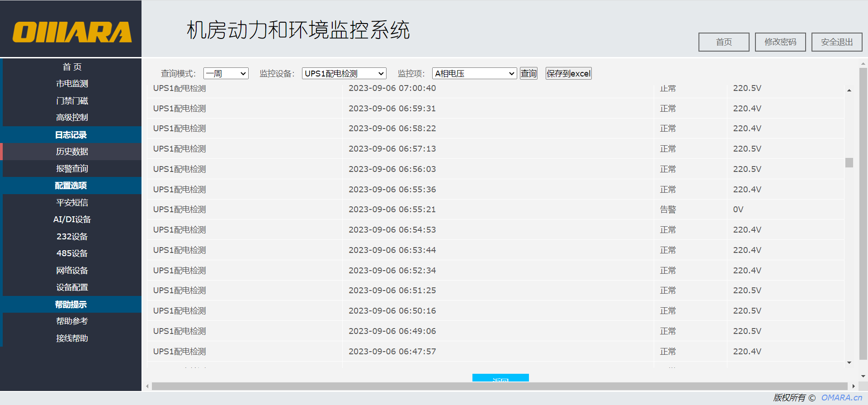868x405 pixels.
Task: Click the OMARA.cn footer link
Action: point(842,397)
